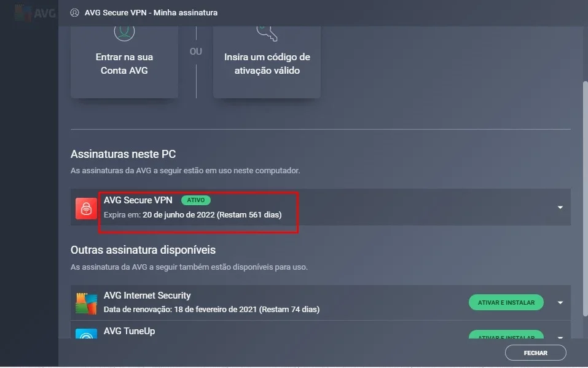588x368 pixels.
Task: Open the Entrar na sua Conta AVG card
Action: click(x=124, y=62)
